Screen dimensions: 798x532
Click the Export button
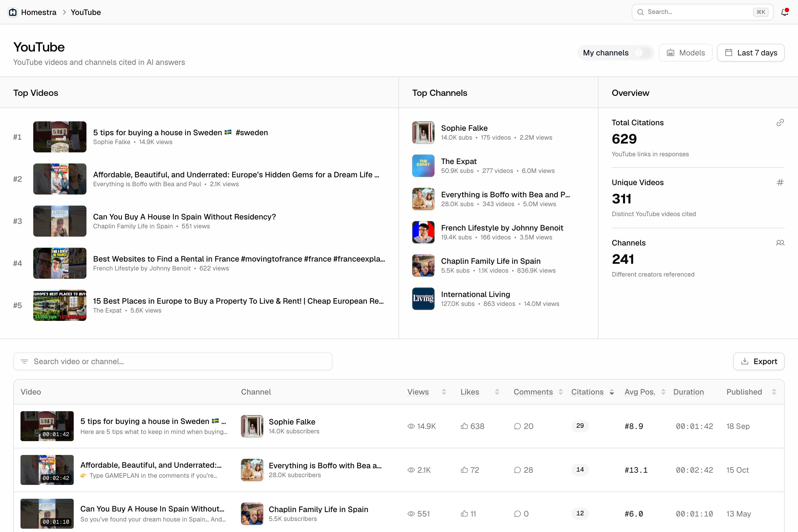pos(759,361)
